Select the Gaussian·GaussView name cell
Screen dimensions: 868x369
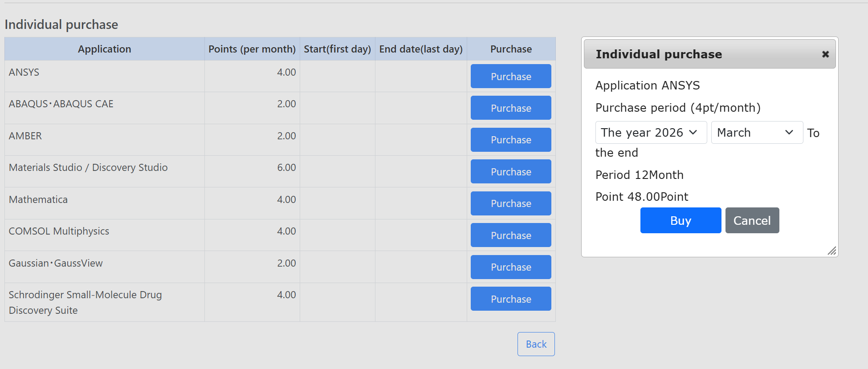[105, 267]
